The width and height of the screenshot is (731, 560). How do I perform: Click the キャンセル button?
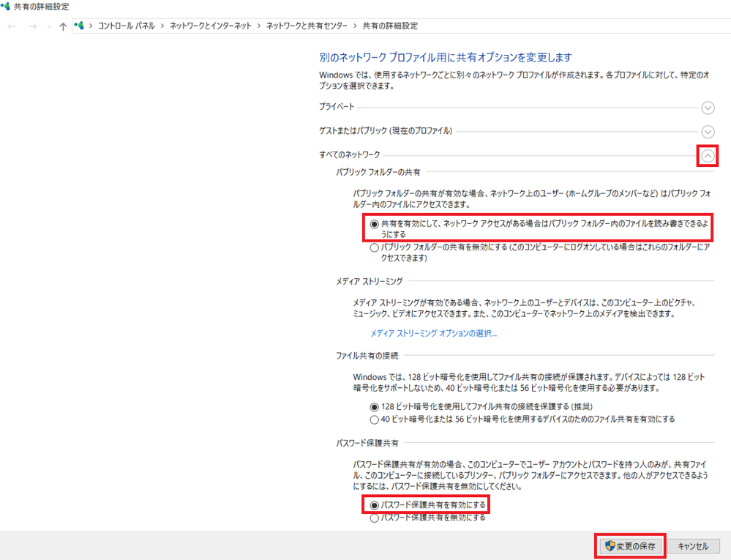click(x=693, y=546)
